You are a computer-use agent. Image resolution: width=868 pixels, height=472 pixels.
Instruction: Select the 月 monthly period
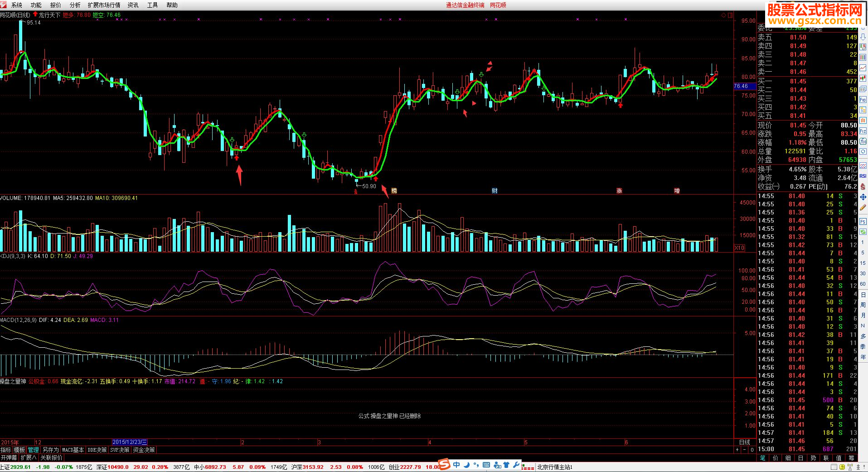coord(863,315)
